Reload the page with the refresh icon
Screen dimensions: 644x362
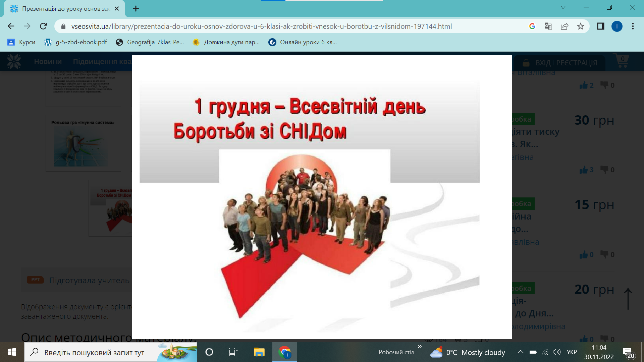pyautogui.click(x=43, y=26)
